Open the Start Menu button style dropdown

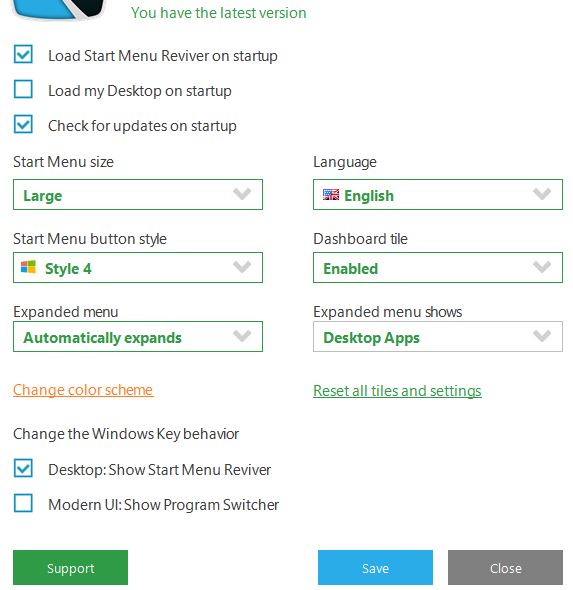pyautogui.click(x=138, y=268)
